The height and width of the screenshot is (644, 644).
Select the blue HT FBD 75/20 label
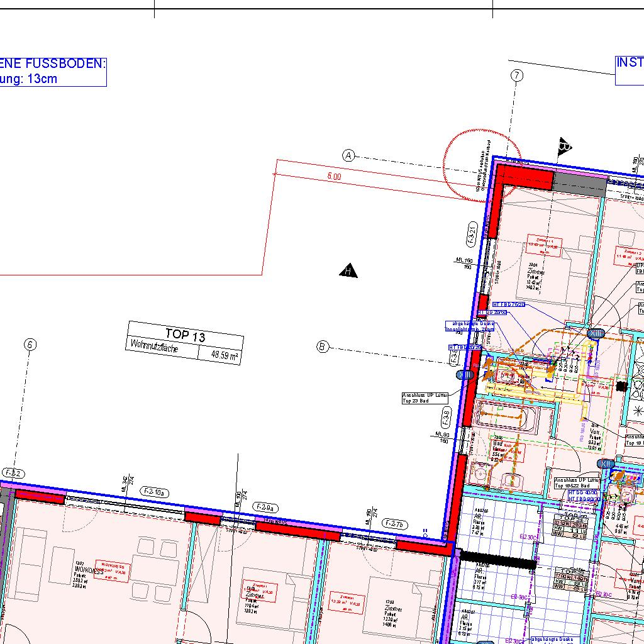coord(508,305)
